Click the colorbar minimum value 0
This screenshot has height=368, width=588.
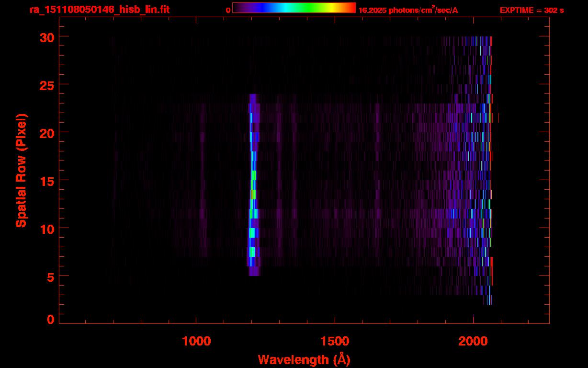pyautogui.click(x=228, y=10)
